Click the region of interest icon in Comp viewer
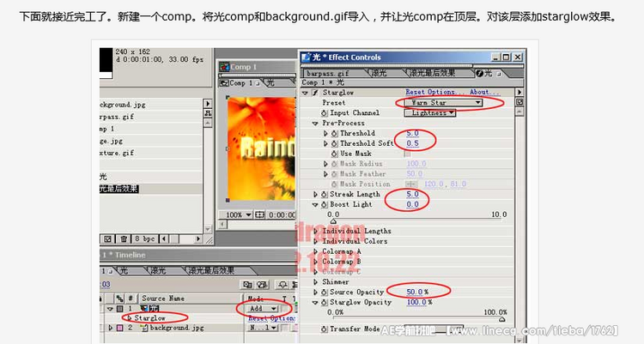This screenshot has height=344, width=644. [259, 214]
